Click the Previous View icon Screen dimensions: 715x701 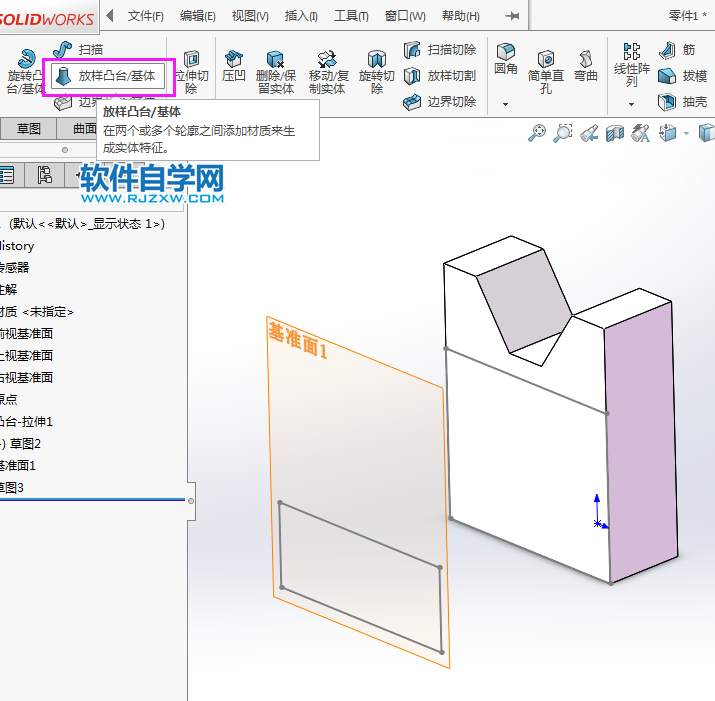(x=589, y=133)
